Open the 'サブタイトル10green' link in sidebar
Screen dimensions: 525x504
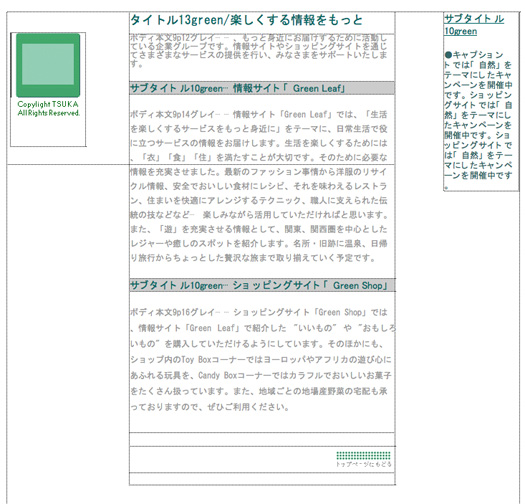(474, 25)
